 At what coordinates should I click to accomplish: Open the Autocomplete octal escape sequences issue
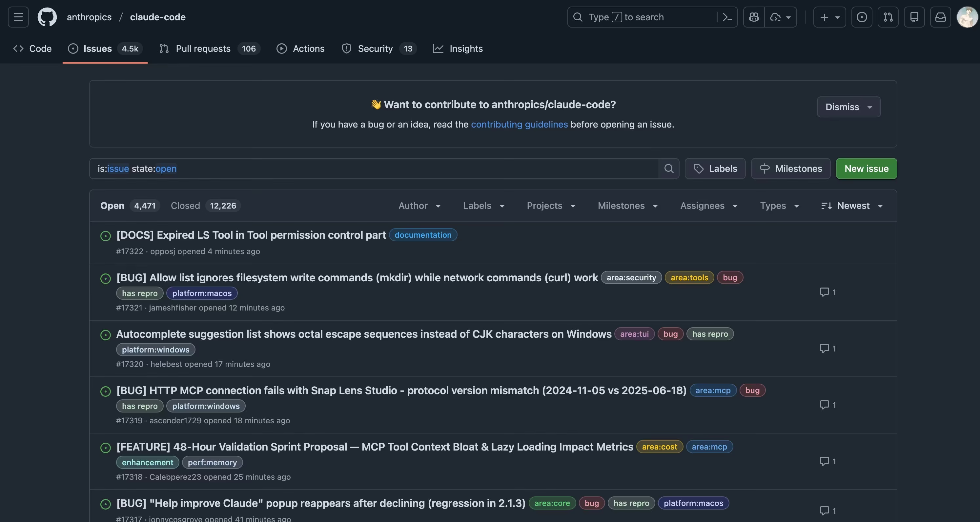pos(364,334)
